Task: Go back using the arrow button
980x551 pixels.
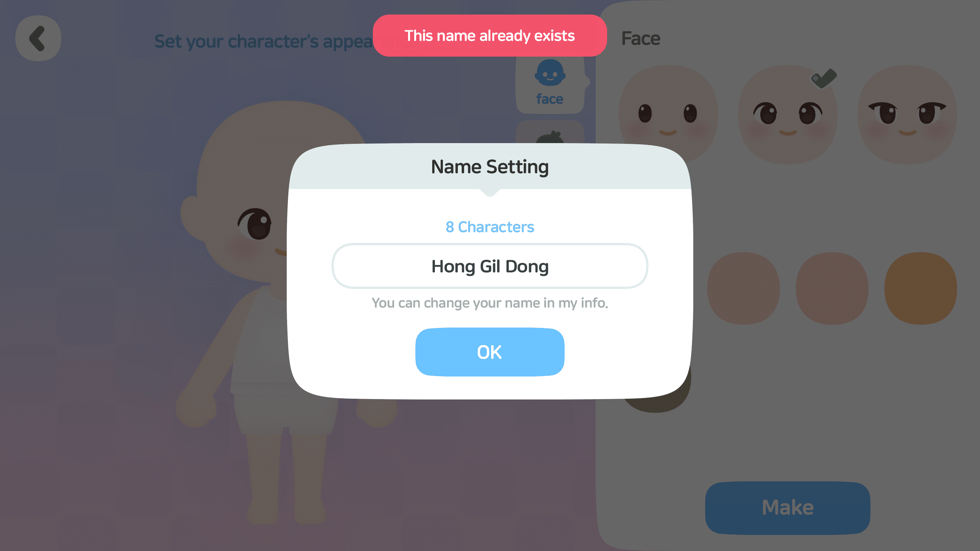Action: (x=38, y=38)
